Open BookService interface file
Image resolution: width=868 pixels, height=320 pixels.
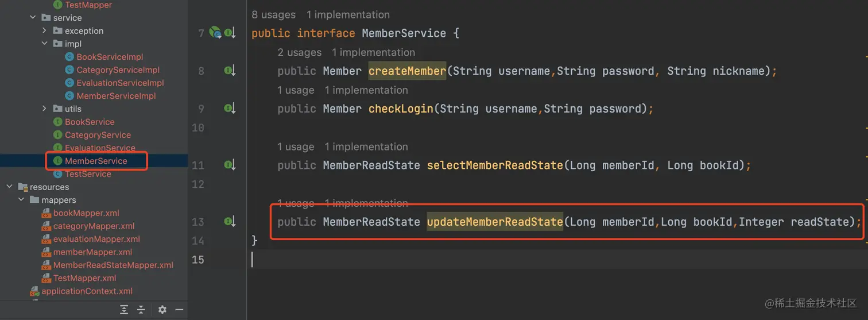[x=90, y=122]
